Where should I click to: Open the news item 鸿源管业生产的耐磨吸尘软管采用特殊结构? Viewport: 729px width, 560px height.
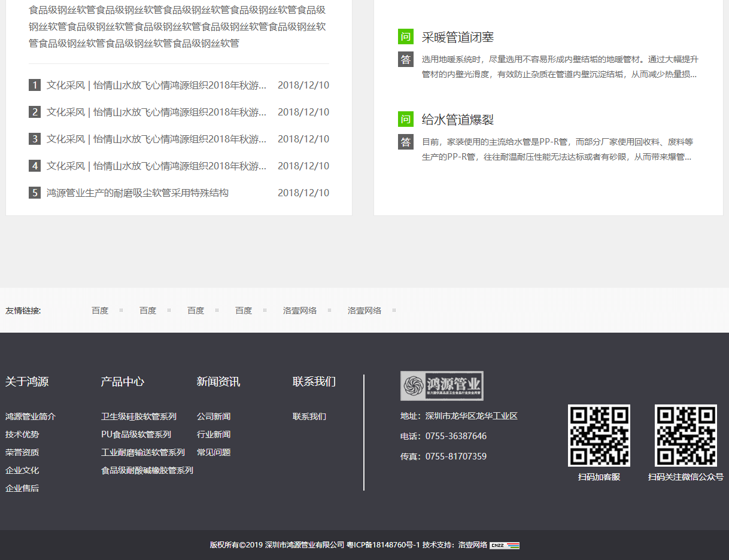pos(138,192)
